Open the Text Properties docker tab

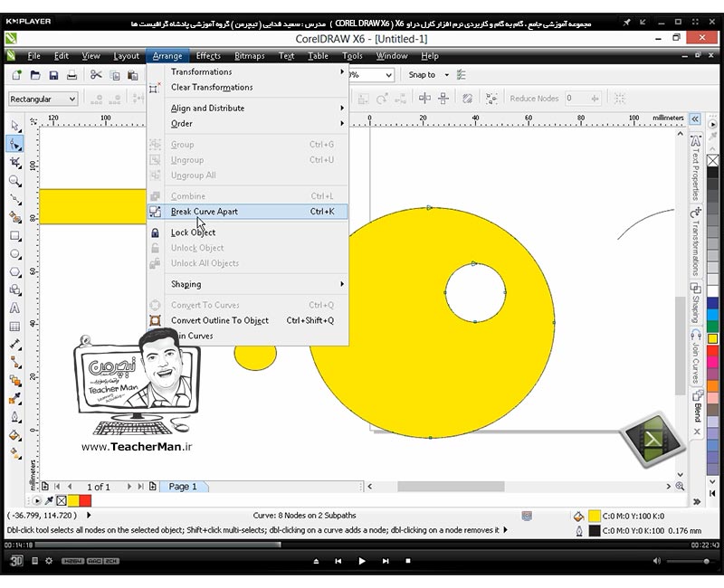pyautogui.click(x=696, y=168)
